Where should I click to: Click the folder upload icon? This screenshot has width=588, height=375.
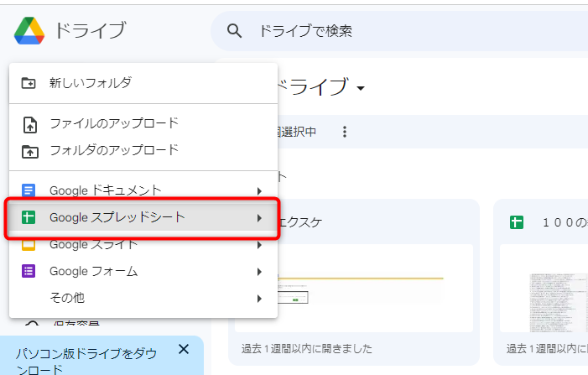(x=29, y=152)
